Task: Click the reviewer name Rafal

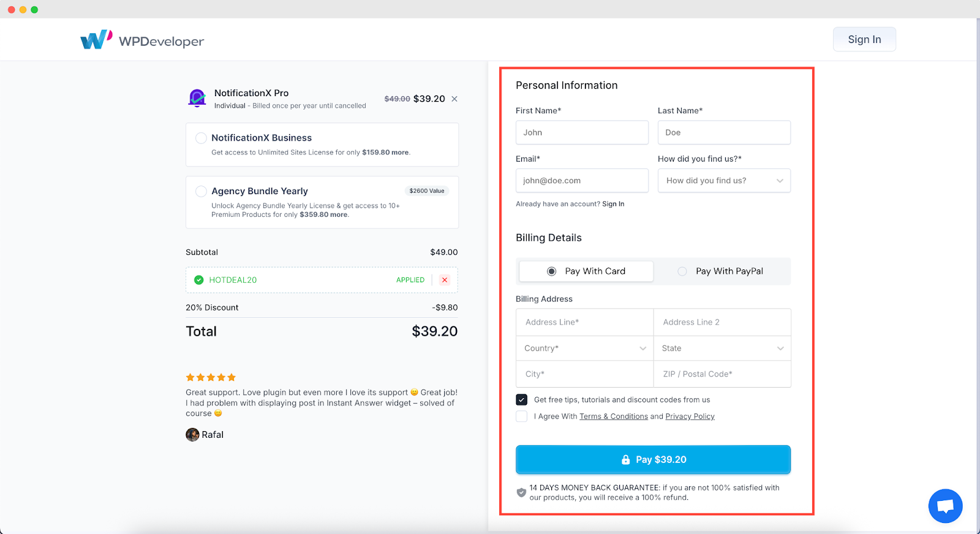Action: click(x=213, y=435)
